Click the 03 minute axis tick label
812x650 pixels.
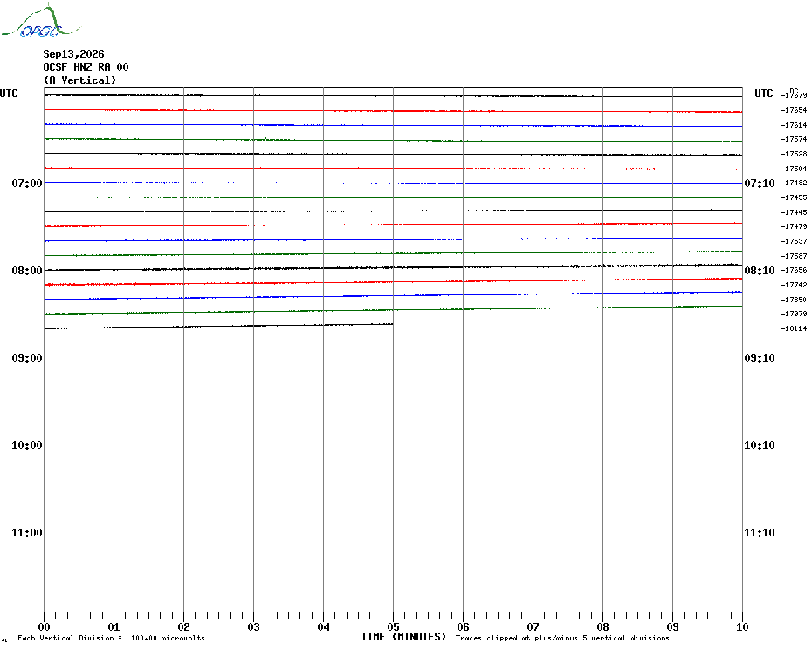coord(253,626)
